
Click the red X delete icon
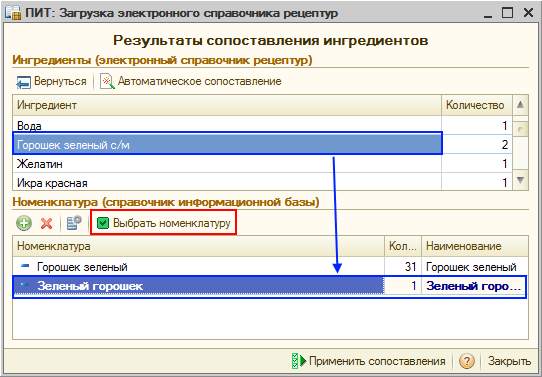(46, 223)
